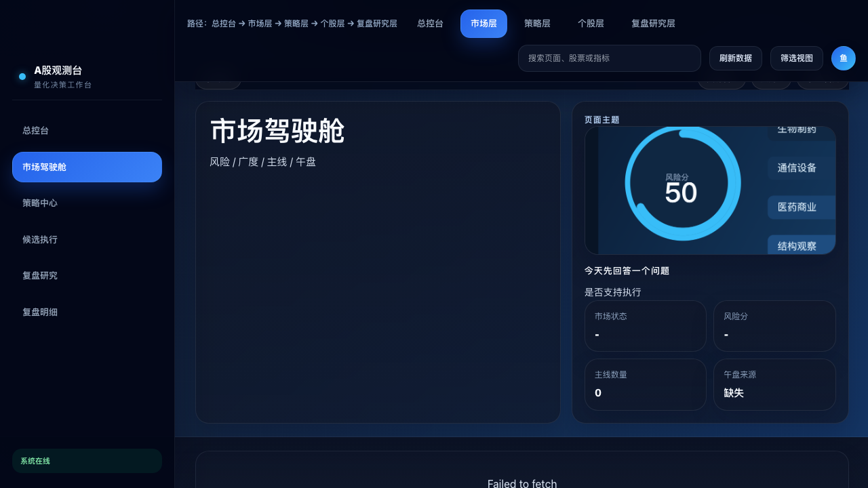Open the 鱼 user avatar

coord(844,58)
